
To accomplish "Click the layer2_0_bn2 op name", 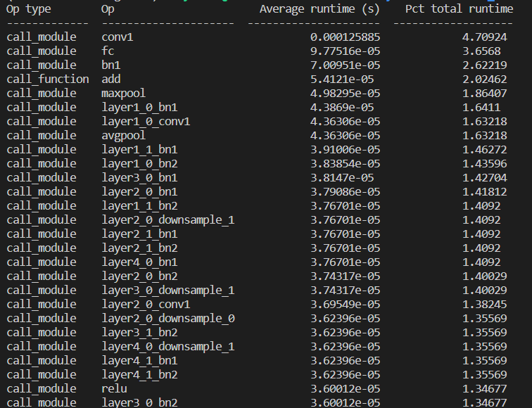I will coord(139,276).
